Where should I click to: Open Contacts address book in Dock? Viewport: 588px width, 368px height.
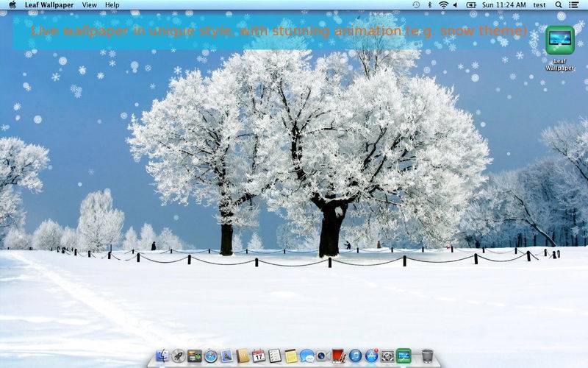click(243, 355)
